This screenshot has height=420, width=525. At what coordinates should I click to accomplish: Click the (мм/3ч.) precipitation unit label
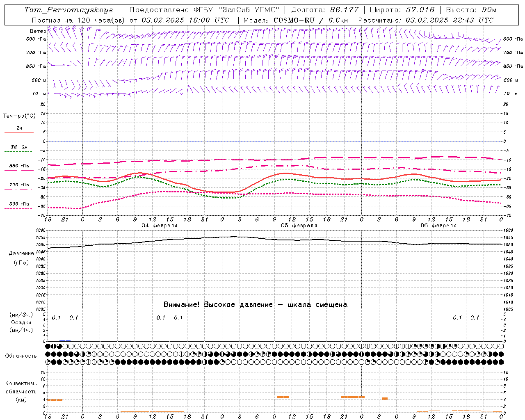21,315
